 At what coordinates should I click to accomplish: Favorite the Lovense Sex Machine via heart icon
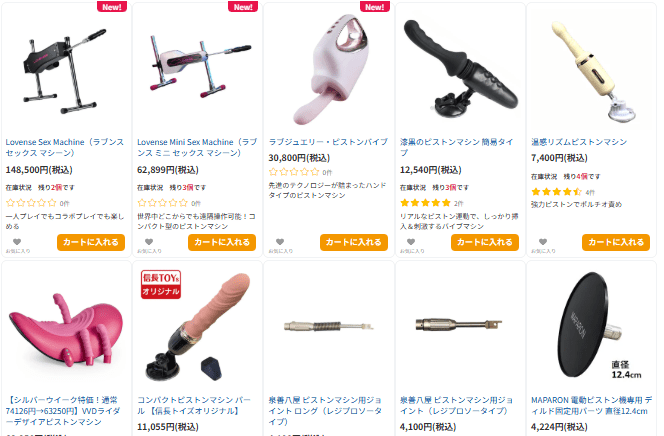(x=17, y=242)
